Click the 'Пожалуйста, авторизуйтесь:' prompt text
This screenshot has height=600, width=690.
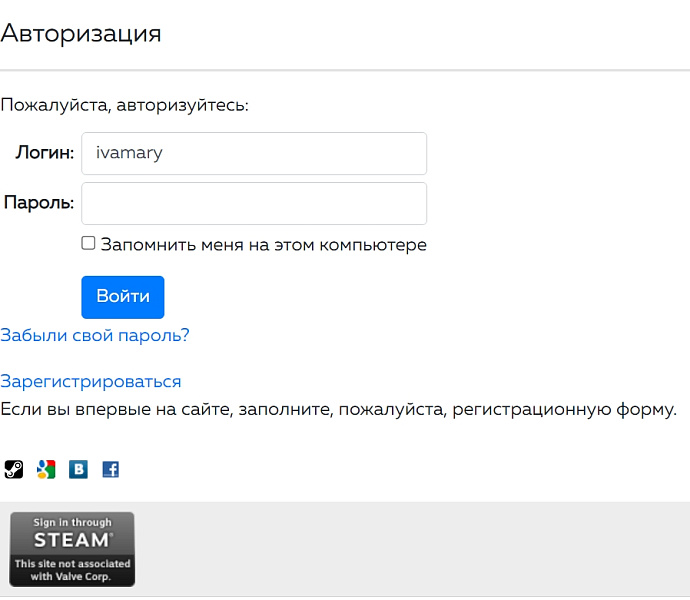(x=124, y=105)
